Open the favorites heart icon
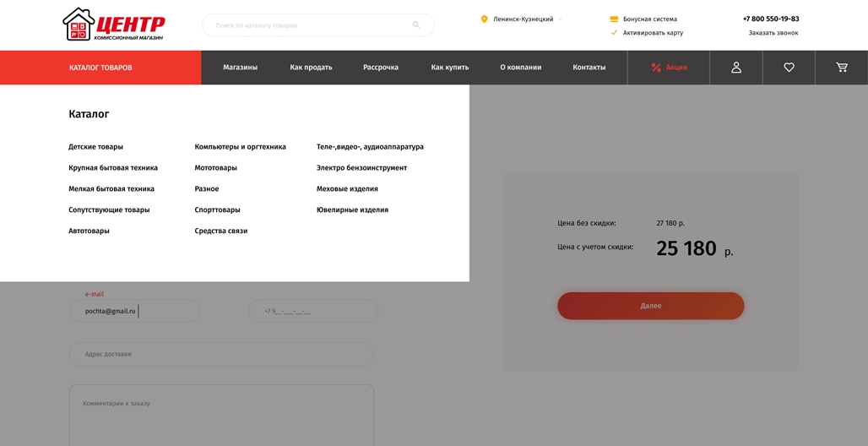This screenshot has width=868, height=446. 789,68
